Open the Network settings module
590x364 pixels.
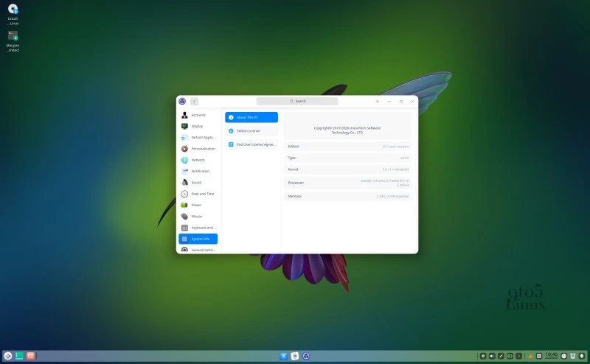point(198,160)
